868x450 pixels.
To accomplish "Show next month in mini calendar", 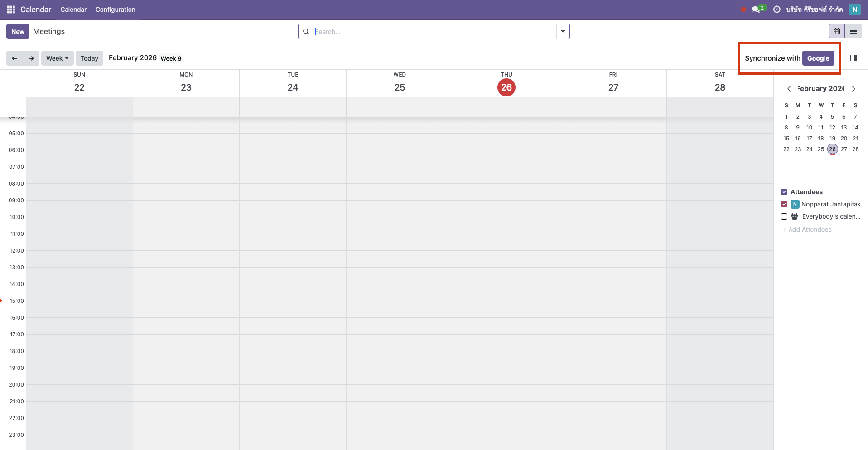I will tap(854, 89).
